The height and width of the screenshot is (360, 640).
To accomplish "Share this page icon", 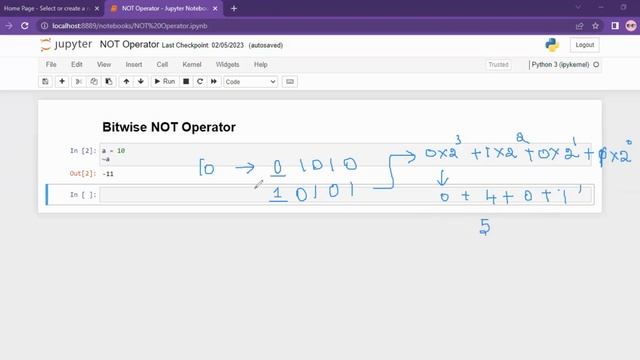I will click(x=579, y=26).
